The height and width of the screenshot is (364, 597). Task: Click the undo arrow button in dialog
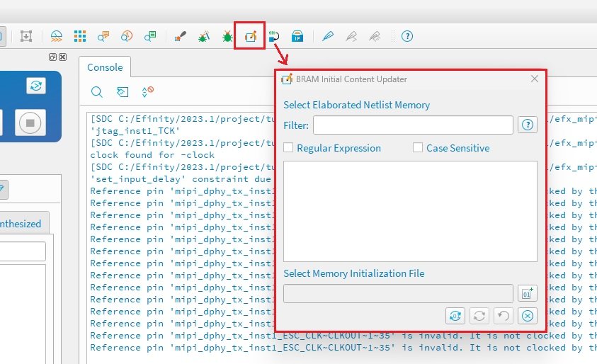[504, 316]
